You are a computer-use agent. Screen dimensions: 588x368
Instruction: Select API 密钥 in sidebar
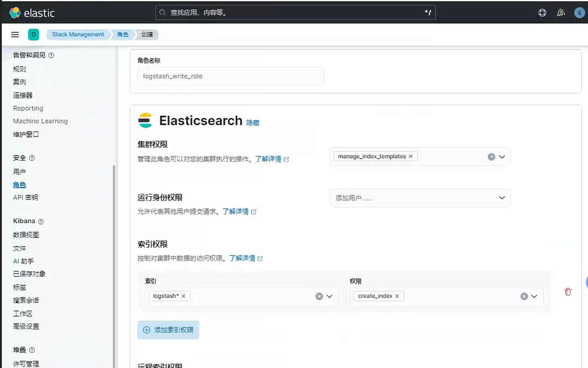pyautogui.click(x=26, y=197)
